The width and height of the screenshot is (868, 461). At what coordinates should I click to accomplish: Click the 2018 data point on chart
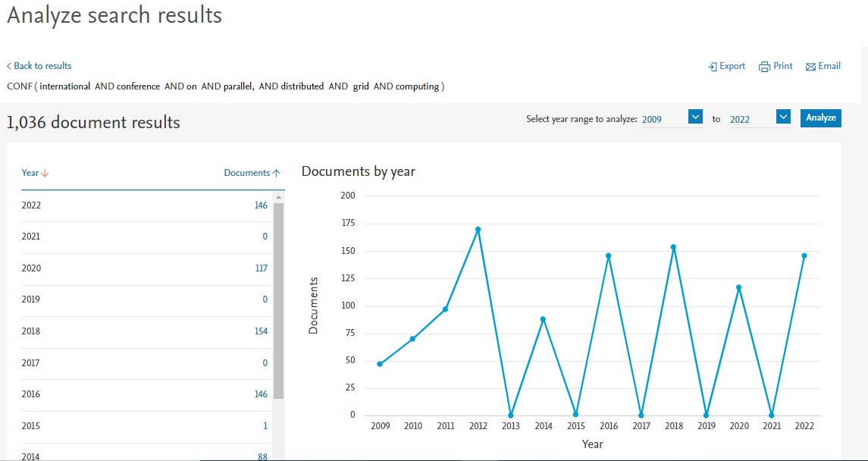pyautogui.click(x=673, y=246)
